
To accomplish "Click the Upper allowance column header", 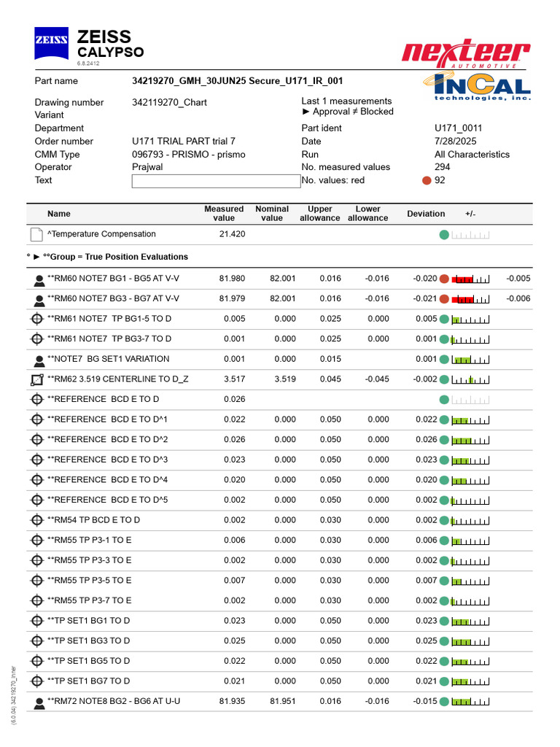I will pyautogui.click(x=320, y=214).
